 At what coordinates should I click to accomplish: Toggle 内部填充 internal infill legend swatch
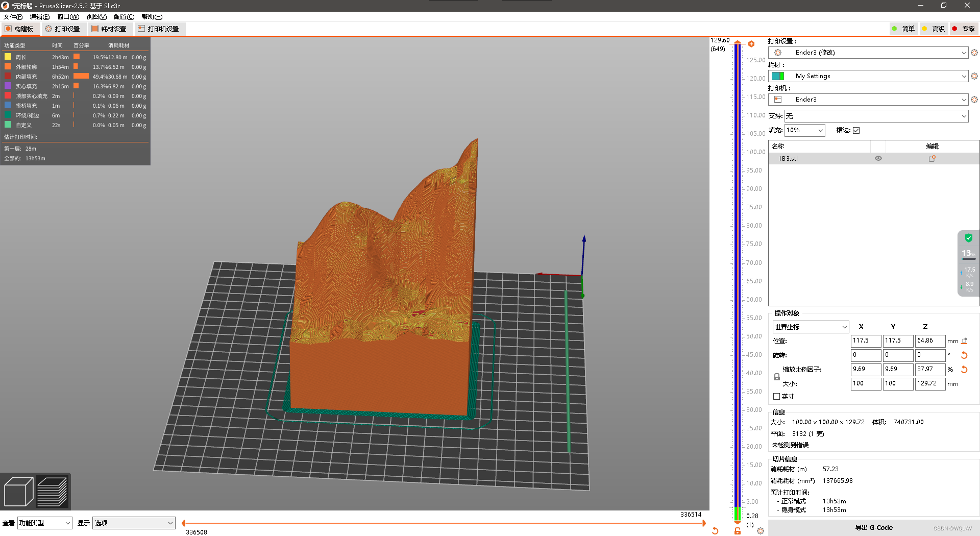coord(8,76)
